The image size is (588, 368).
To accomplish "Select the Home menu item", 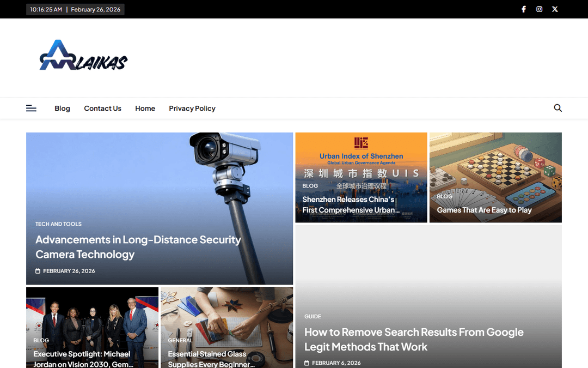I will 145,108.
